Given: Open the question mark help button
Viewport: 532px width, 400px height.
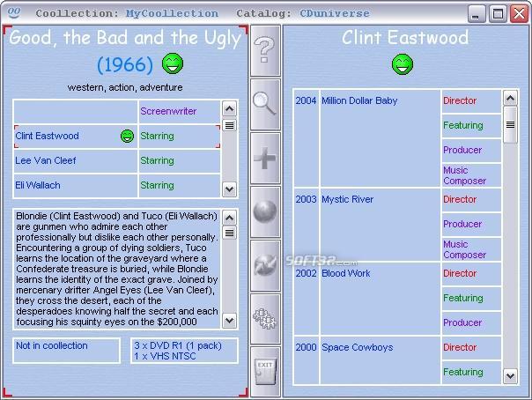Looking at the screenshot, I should tap(265, 51).
